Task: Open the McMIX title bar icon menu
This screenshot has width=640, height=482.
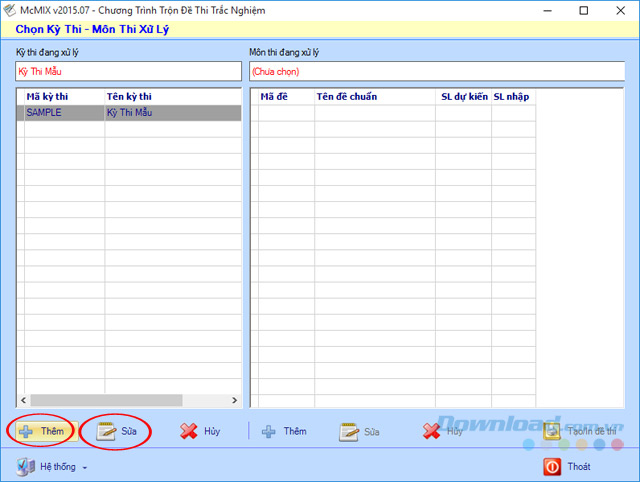Action: 10,10
